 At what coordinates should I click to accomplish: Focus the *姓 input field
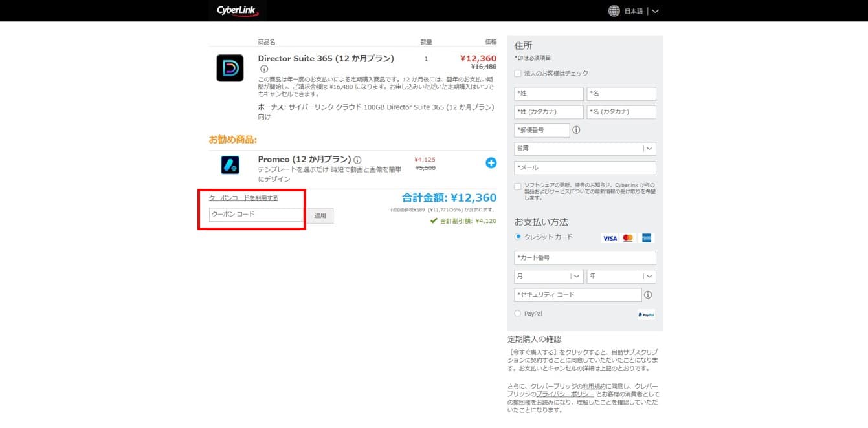549,94
